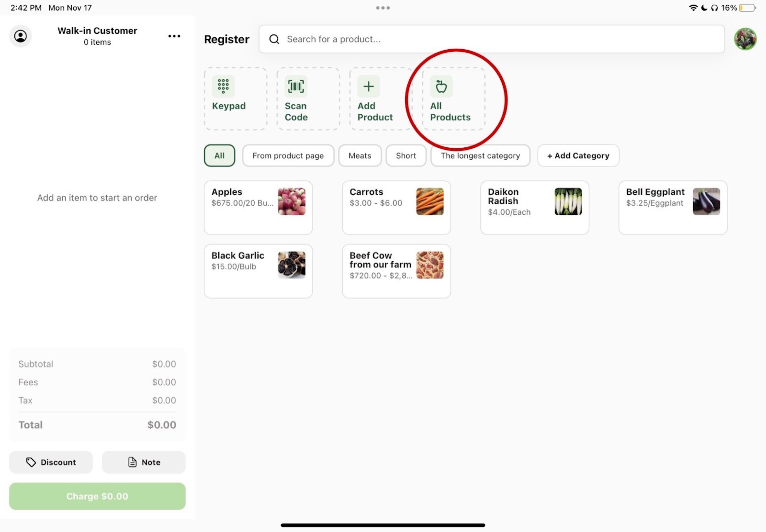Open the three-dot order options menu

[x=174, y=36]
